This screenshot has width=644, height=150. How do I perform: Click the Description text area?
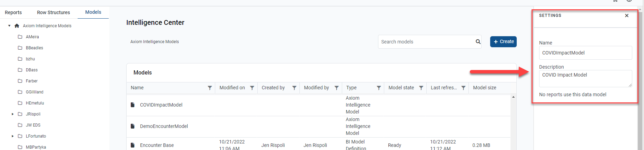(585, 79)
